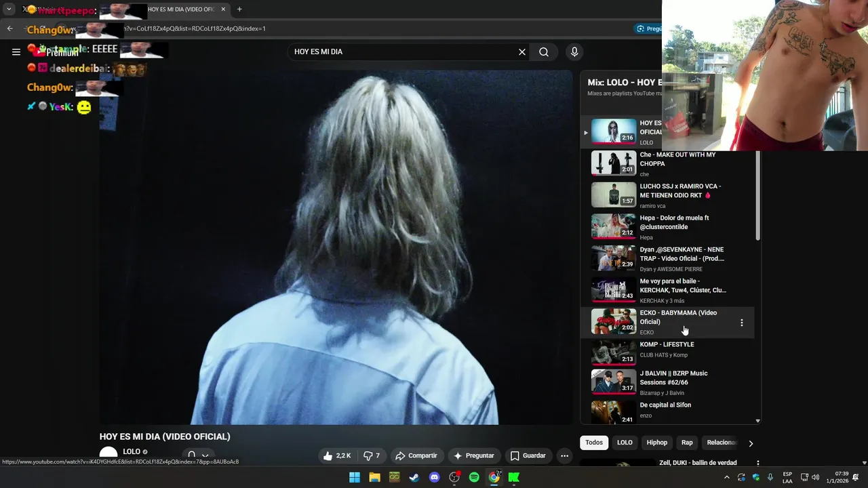The width and height of the screenshot is (868, 488).
Task: Show hidden system tray icons chevron
Action: point(727,477)
